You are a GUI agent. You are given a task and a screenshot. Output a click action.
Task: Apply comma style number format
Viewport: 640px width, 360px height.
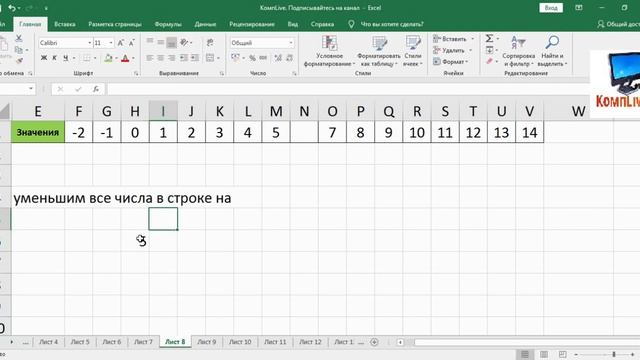(x=263, y=58)
